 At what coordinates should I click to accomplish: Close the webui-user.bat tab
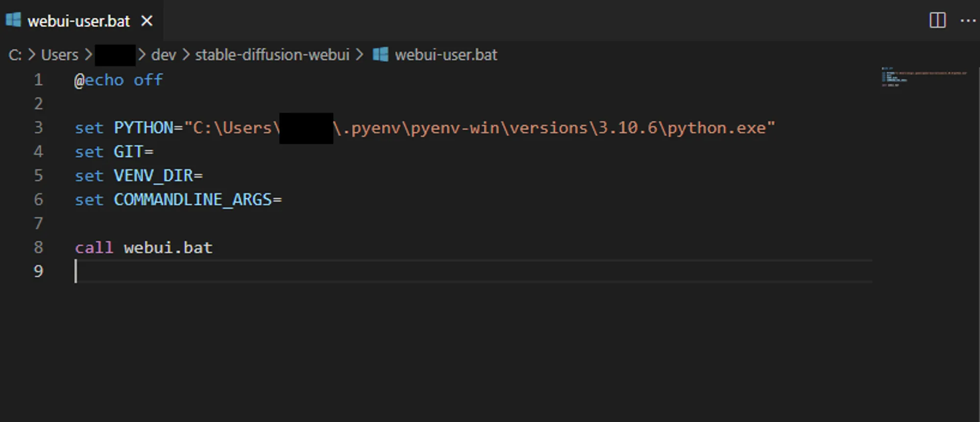(147, 21)
